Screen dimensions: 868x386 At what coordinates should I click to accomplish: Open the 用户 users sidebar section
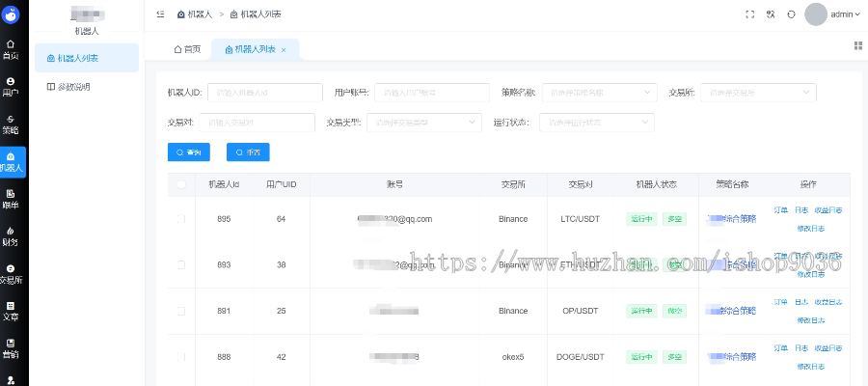(11, 87)
